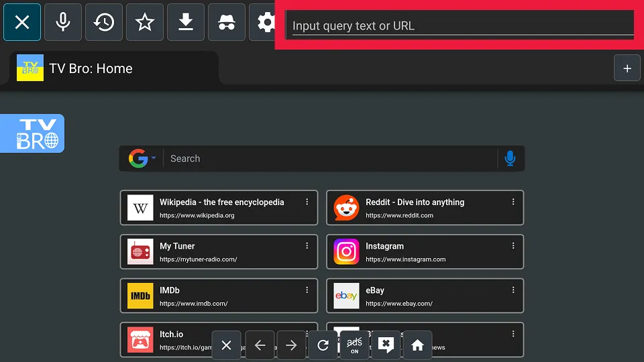This screenshot has height=362, width=644.
Task: Click eBay logo icon
Action: point(346,296)
